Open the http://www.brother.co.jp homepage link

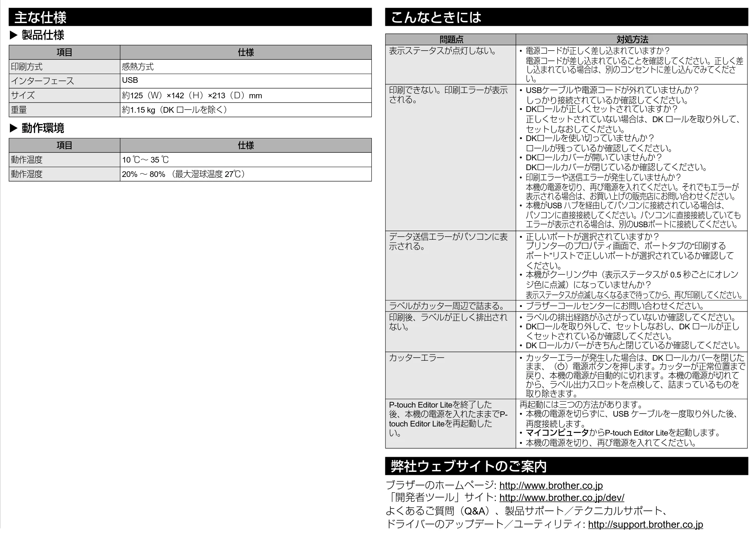click(551, 485)
